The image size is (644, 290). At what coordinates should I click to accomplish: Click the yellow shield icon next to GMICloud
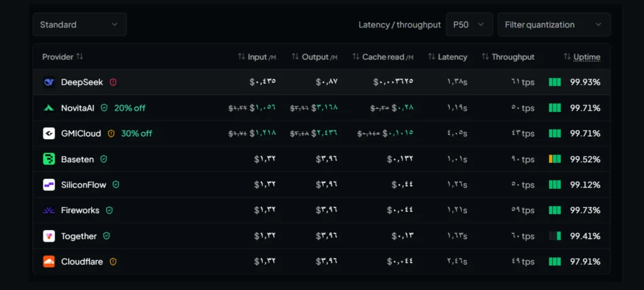coord(111,133)
